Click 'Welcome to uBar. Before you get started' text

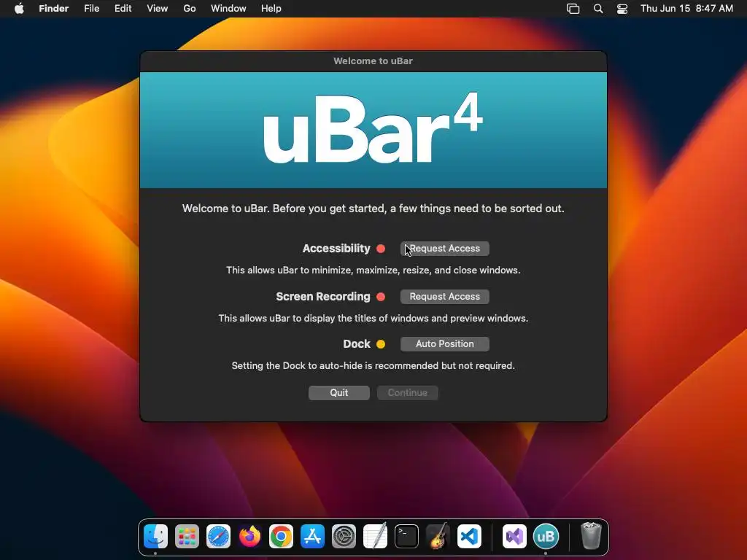coord(373,209)
